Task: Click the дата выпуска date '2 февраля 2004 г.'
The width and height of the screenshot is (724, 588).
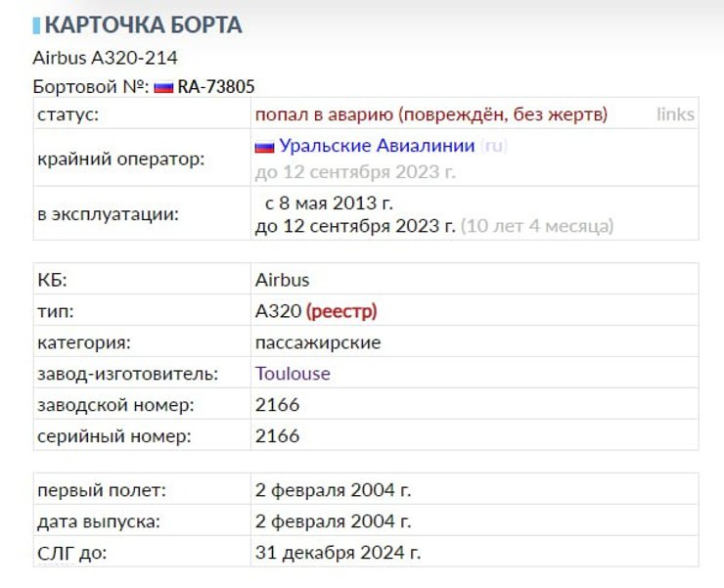Action: pyautogui.click(x=333, y=521)
